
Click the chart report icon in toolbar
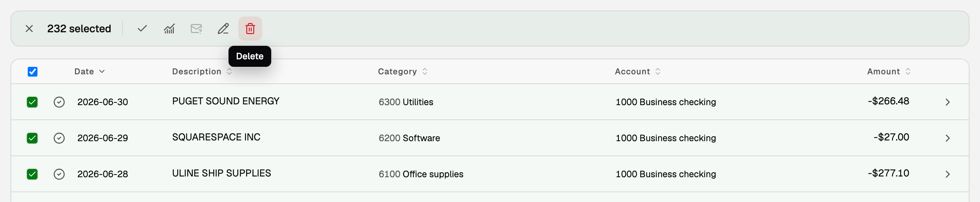tap(169, 29)
